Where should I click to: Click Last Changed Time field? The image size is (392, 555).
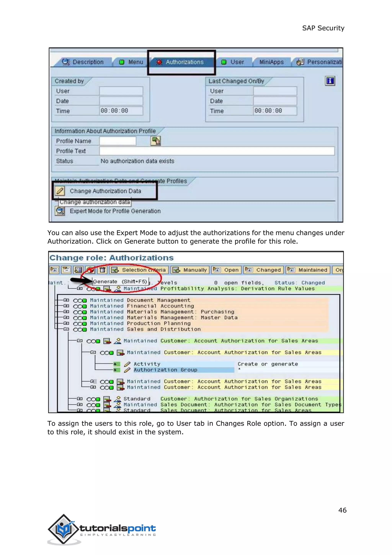(x=275, y=111)
